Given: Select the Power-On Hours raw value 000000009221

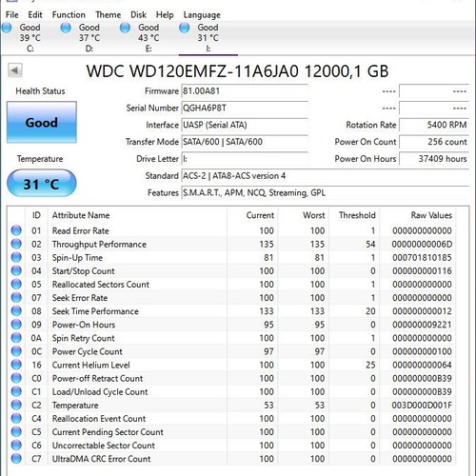Looking at the screenshot, I should pos(422,325).
